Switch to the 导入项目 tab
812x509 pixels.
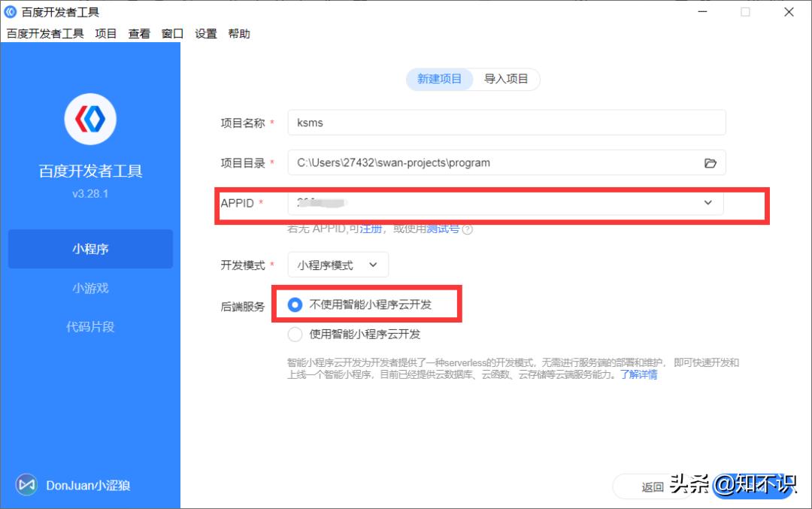pos(507,79)
